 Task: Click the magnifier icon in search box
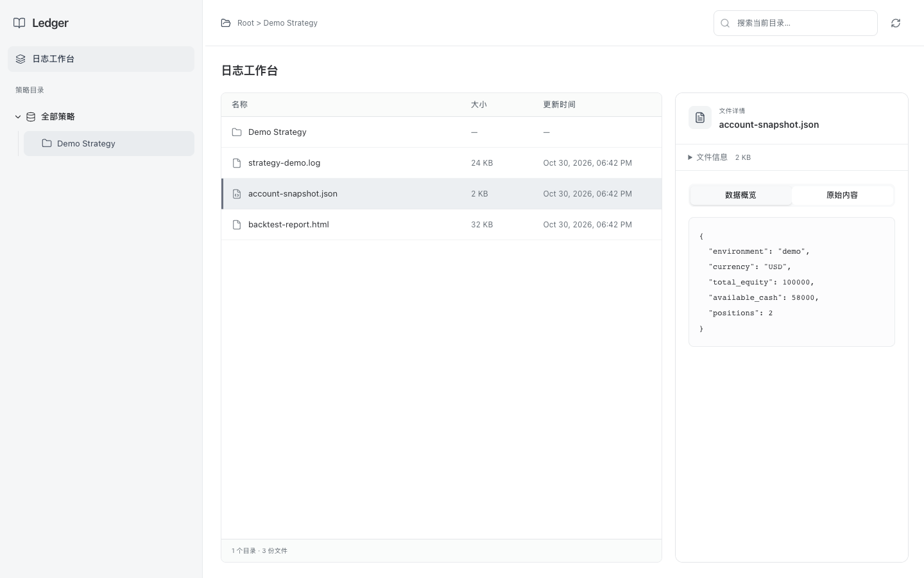(725, 23)
